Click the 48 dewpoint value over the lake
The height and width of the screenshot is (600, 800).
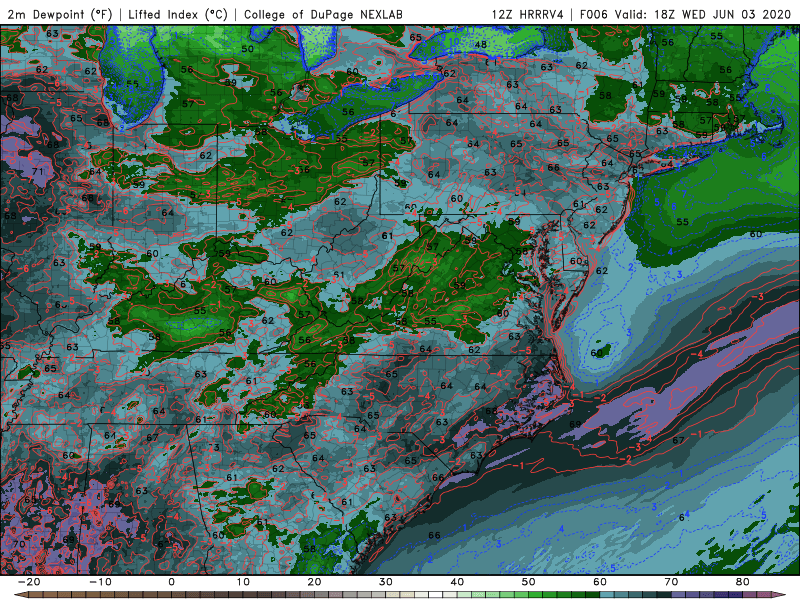[480, 44]
